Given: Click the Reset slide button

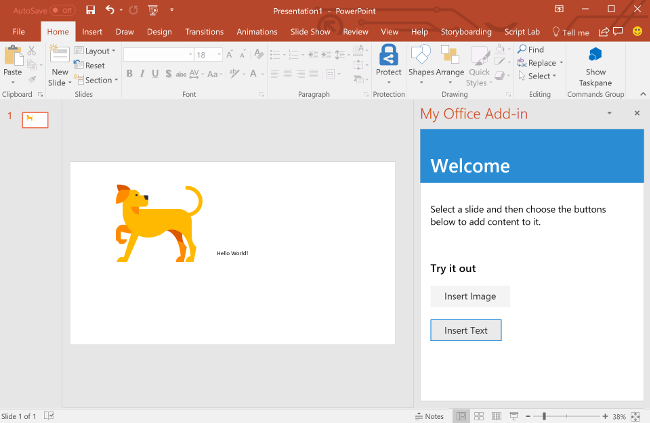Looking at the screenshot, I should 90,65.
